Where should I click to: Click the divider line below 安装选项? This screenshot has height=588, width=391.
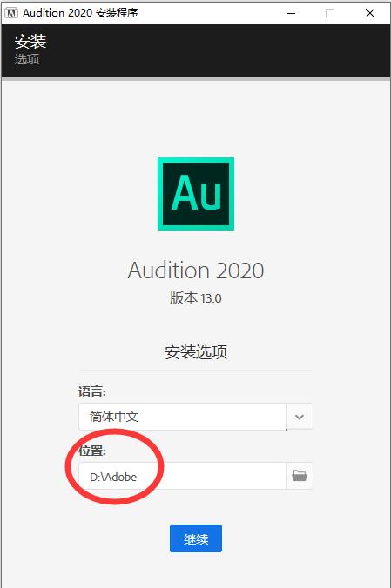click(196, 371)
